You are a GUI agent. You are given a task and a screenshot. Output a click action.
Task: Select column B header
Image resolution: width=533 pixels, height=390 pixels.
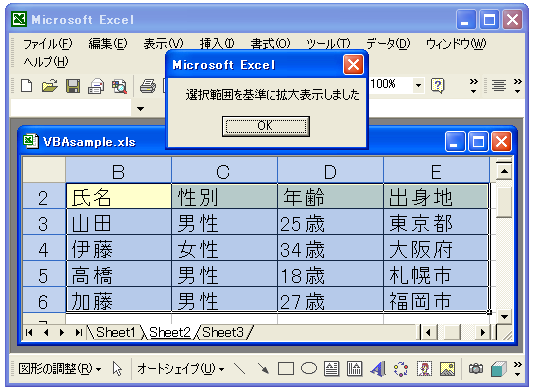coord(118,170)
